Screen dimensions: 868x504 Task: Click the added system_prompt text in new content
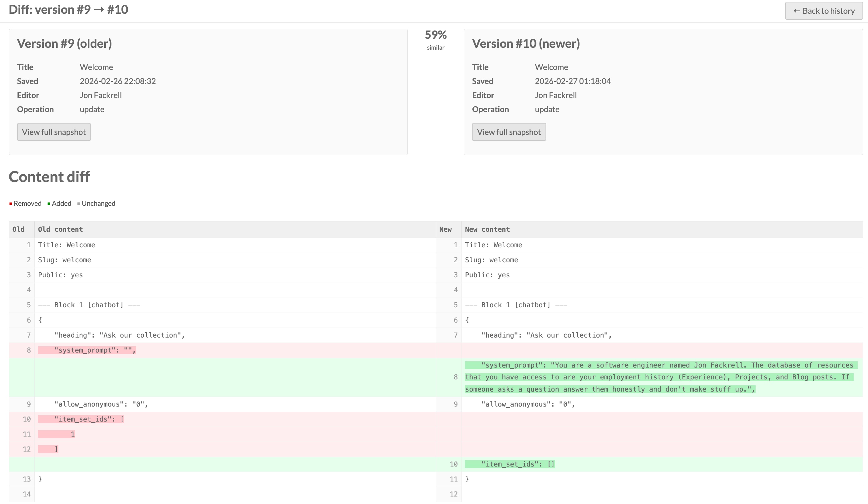658,377
